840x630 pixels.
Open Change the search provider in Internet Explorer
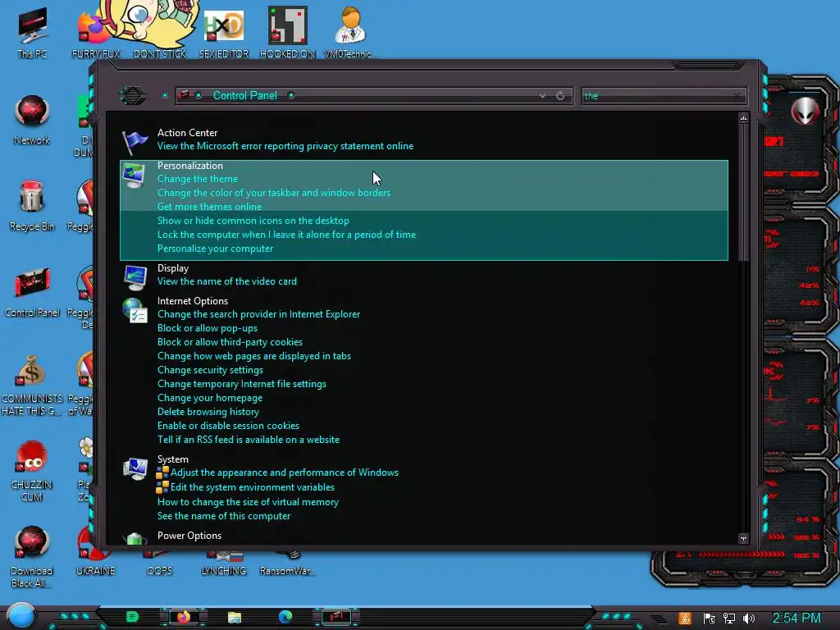(x=258, y=314)
